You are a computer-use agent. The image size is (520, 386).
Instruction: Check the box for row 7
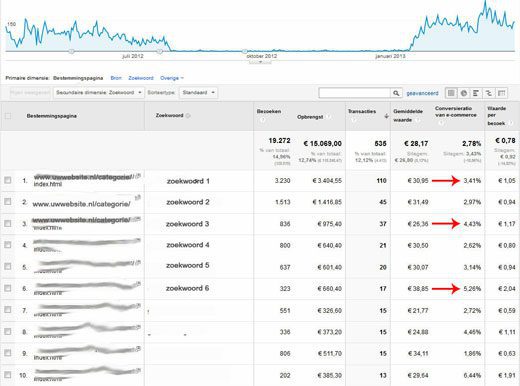click(8, 310)
